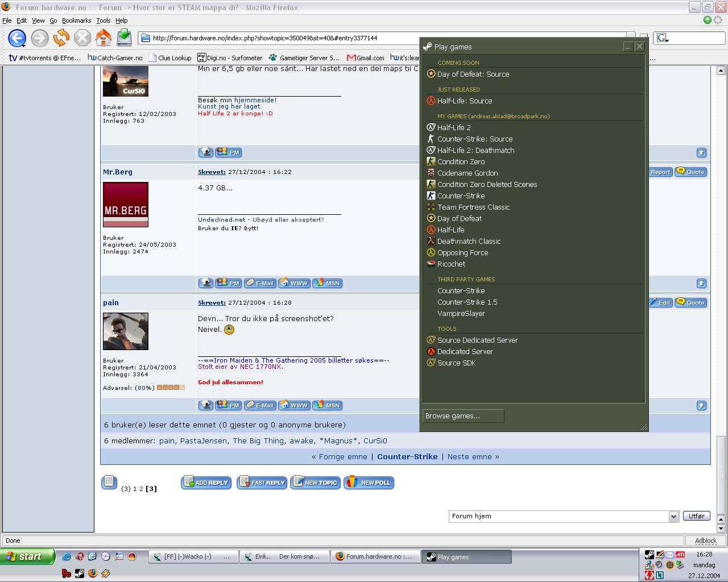The width and height of the screenshot is (728, 582).
Task: Select Ricochet game entry
Action: click(451, 264)
